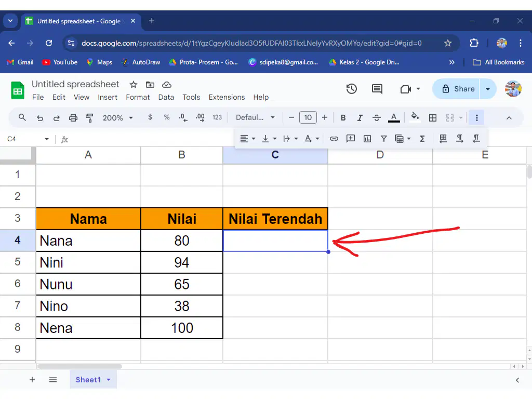Image resolution: width=532 pixels, height=399 pixels.
Task: Check the cloud document status icon
Action: pos(167,85)
